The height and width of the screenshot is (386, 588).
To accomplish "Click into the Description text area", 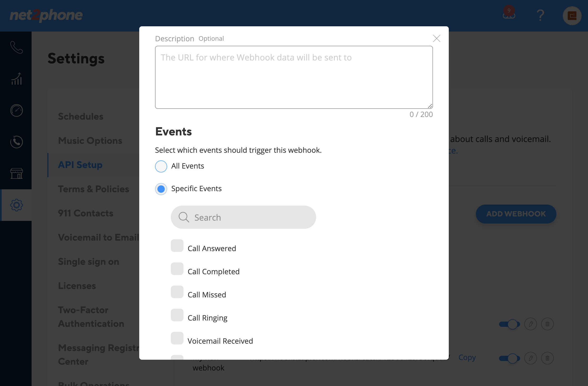I will click(x=294, y=77).
